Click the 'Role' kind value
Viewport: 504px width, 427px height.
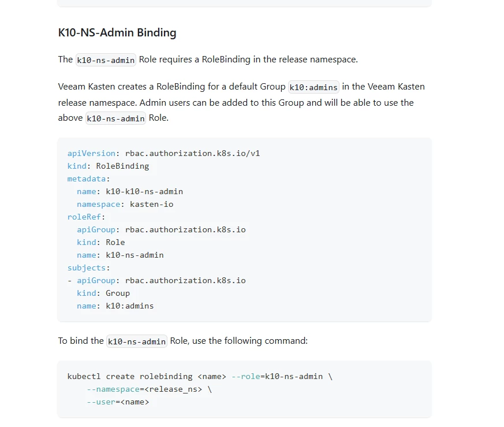click(x=115, y=242)
